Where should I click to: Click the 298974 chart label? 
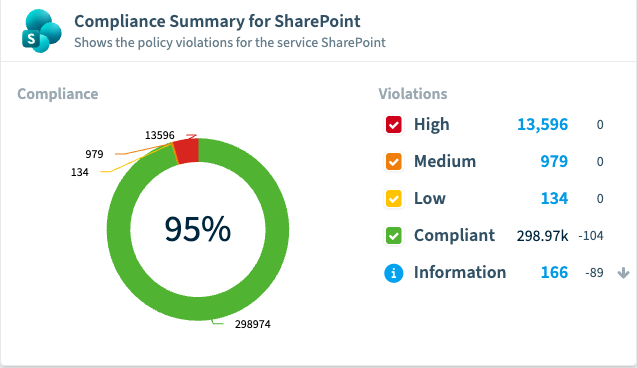click(x=253, y=324)
